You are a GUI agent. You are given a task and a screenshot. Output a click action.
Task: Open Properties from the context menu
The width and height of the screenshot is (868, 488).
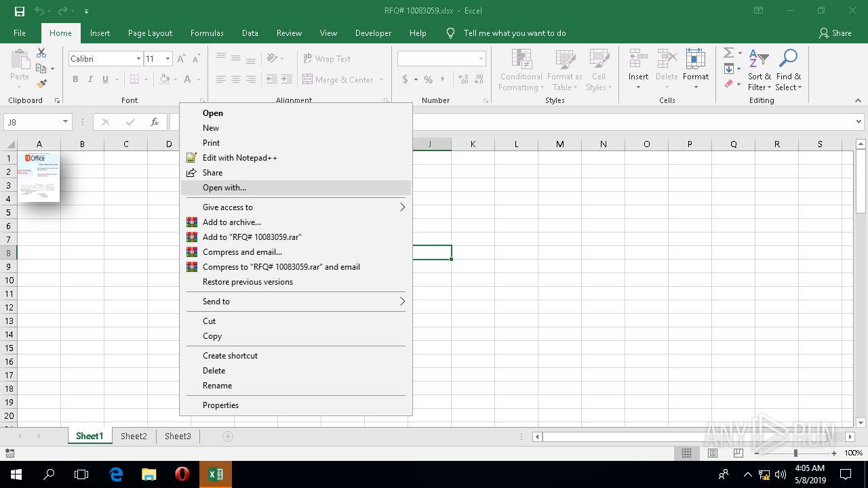point(296,405)
